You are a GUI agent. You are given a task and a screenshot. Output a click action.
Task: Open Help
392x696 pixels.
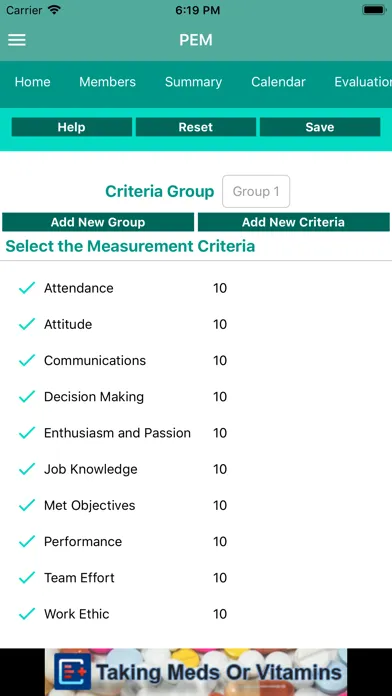(x=71, y=127)
